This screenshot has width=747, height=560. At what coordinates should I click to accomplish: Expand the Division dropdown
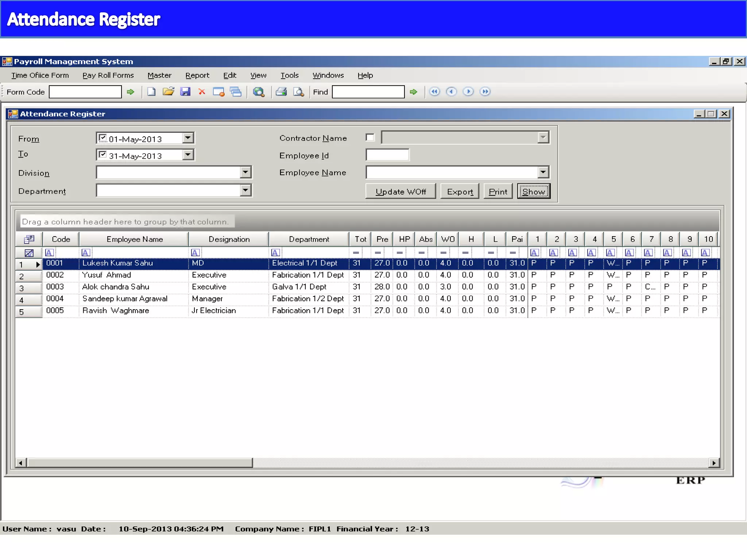pyautogui.click(x=245, y=172)
